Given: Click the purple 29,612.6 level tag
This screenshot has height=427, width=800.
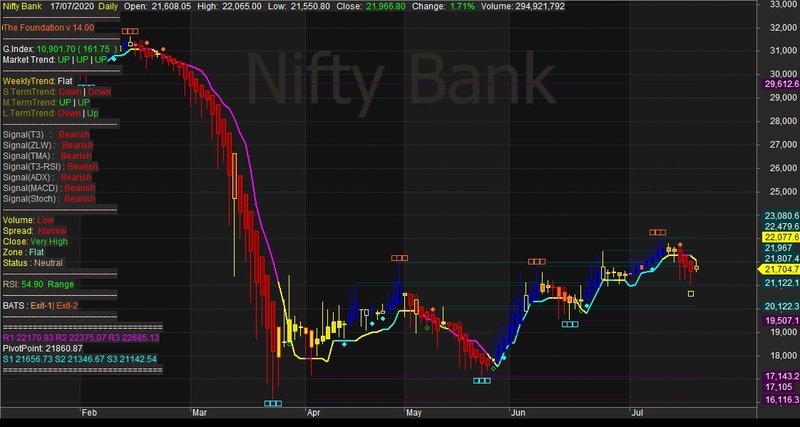Looking at the screenshot, I should (781, 84).
